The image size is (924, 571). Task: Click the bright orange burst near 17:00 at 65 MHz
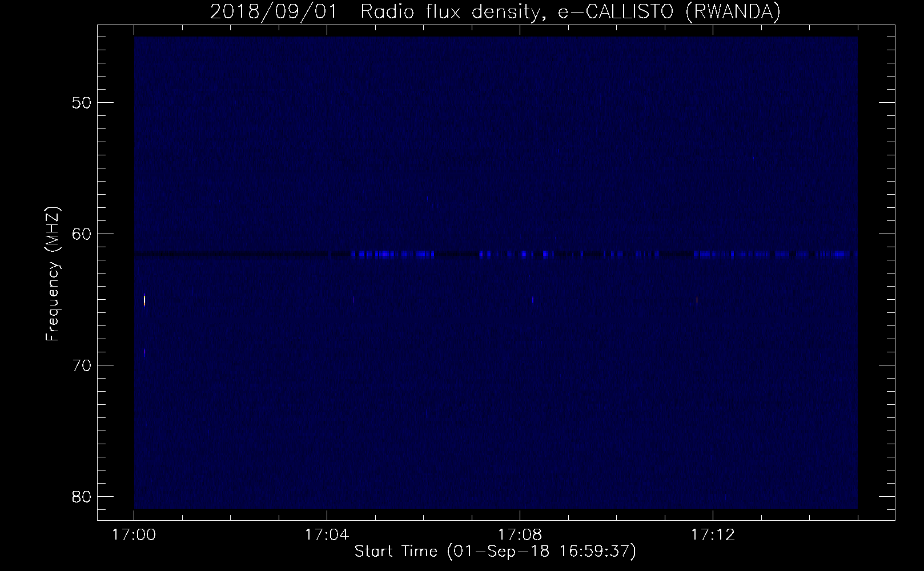coord(144,300)
